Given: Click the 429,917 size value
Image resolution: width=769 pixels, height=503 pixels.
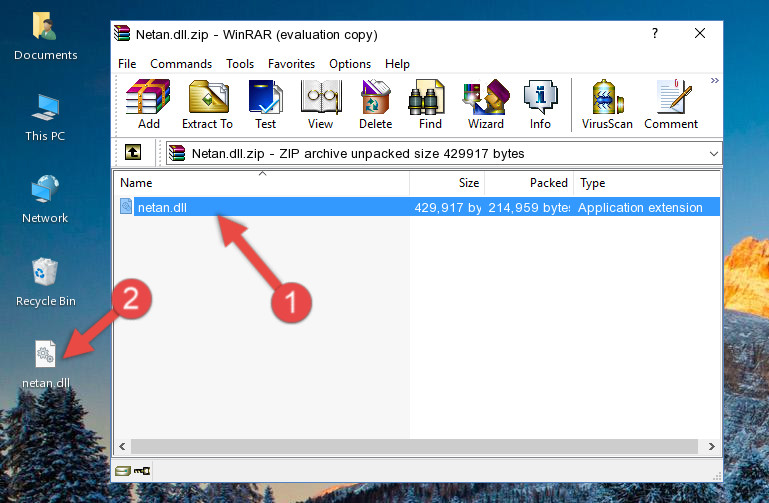Looking at the screenshot, I should 448,207.
